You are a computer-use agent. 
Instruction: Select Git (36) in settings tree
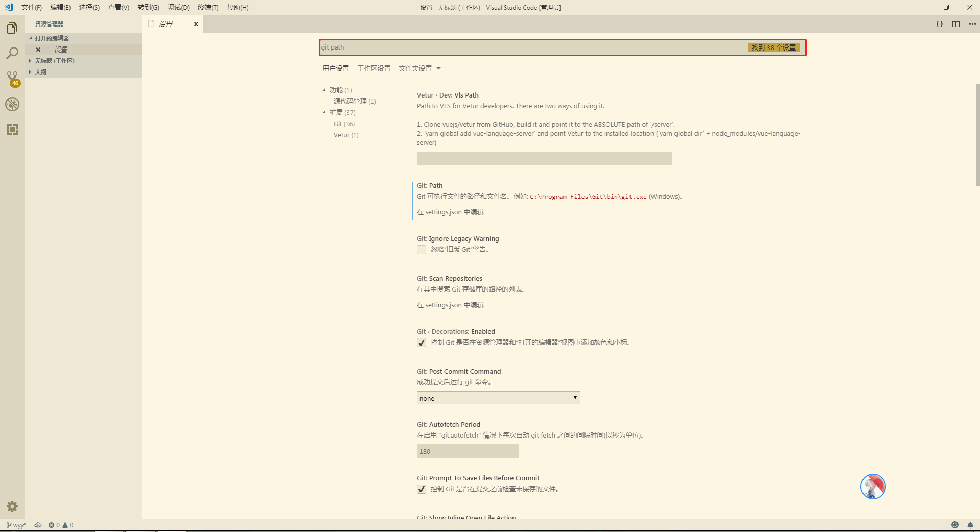pyautogui.click(x=344, y=124)
